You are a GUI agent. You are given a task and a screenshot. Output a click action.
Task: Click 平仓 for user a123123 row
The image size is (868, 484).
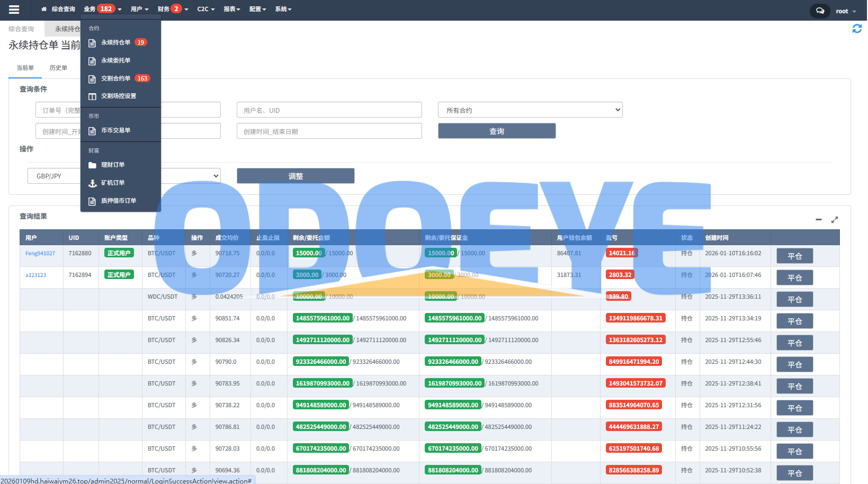click(794, 278)
